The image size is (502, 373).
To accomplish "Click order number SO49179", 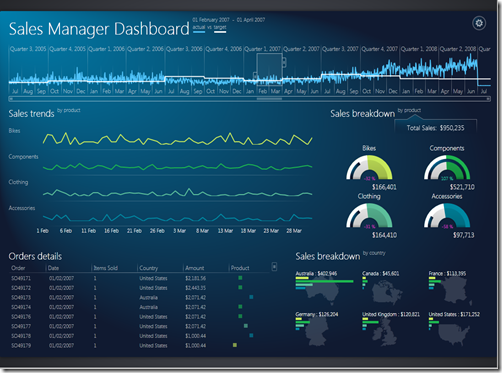I will tap(21, 346).
